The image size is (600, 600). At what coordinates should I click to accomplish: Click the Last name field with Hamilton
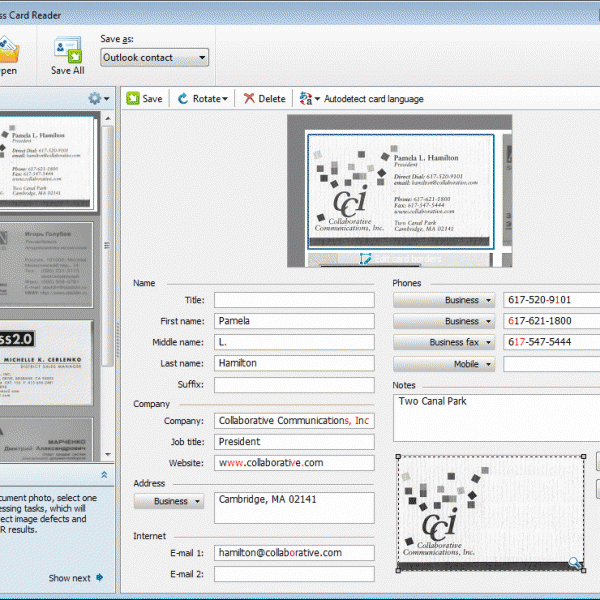tap(294, 363)
